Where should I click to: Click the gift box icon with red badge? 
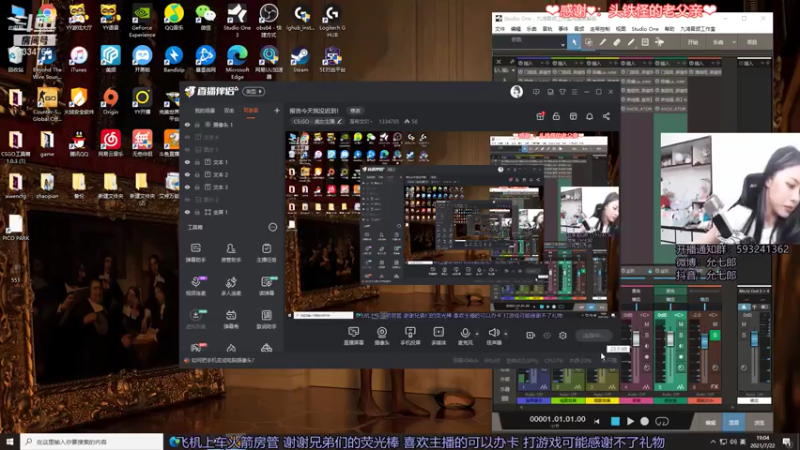pos(540,116)
